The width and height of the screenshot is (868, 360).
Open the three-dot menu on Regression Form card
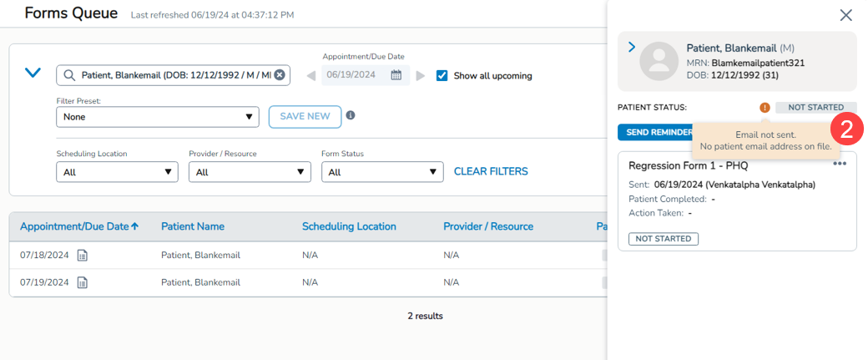coord(840,164)
